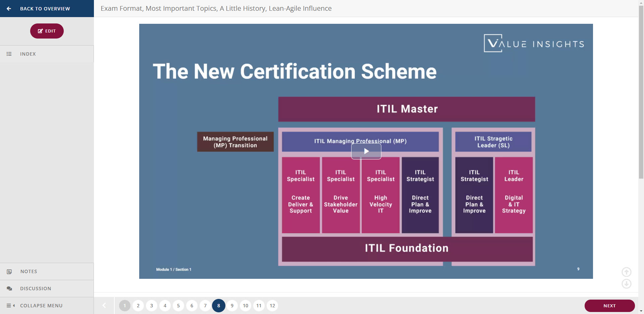Click High Velocity IT box

[381, 195]
